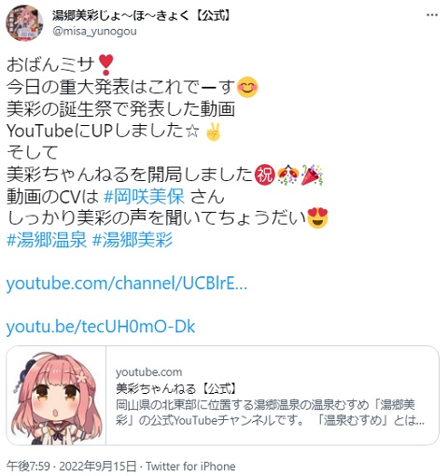This screenshot has height=476, width=448.
Task: Open the #湯郷温泉 hashtag
Action: click(x=47, y=240)
